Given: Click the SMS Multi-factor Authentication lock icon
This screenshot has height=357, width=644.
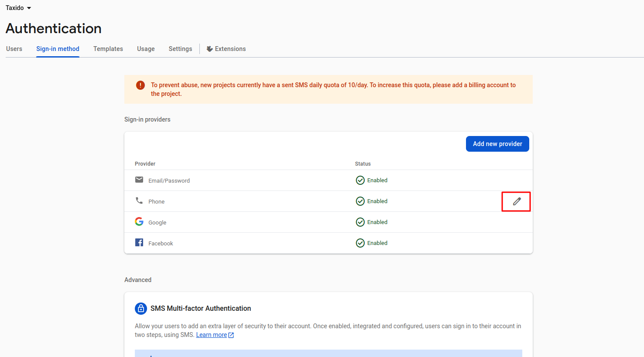Looking at the screenshot, I should (x=140, y=308).
